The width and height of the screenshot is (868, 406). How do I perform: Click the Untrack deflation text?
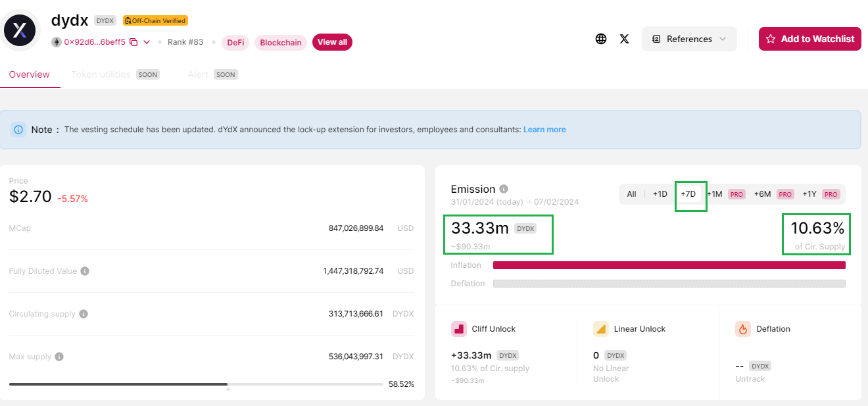click(750, 379)
